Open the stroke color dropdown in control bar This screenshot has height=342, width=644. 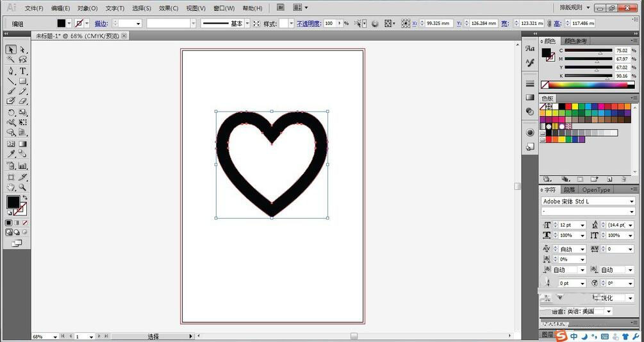[87, 24]
